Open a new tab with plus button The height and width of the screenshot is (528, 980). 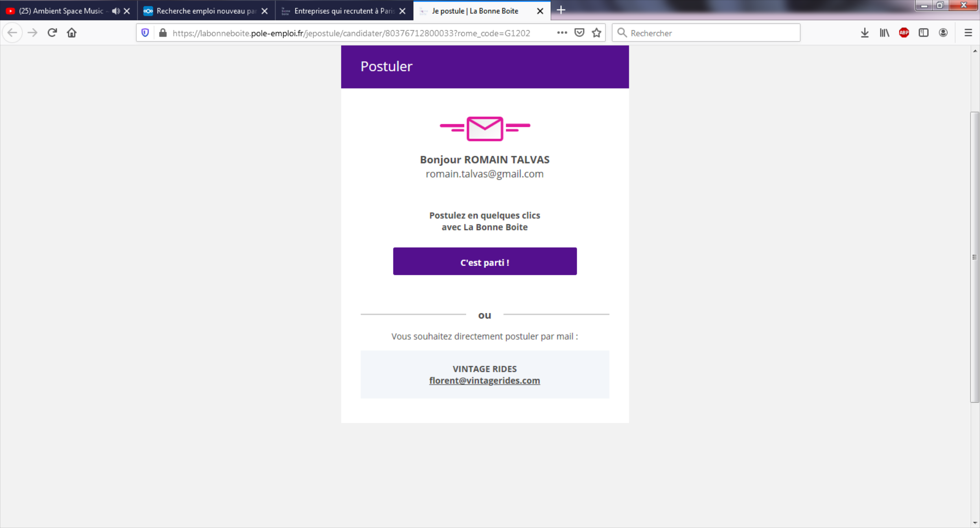coord(561,10)
